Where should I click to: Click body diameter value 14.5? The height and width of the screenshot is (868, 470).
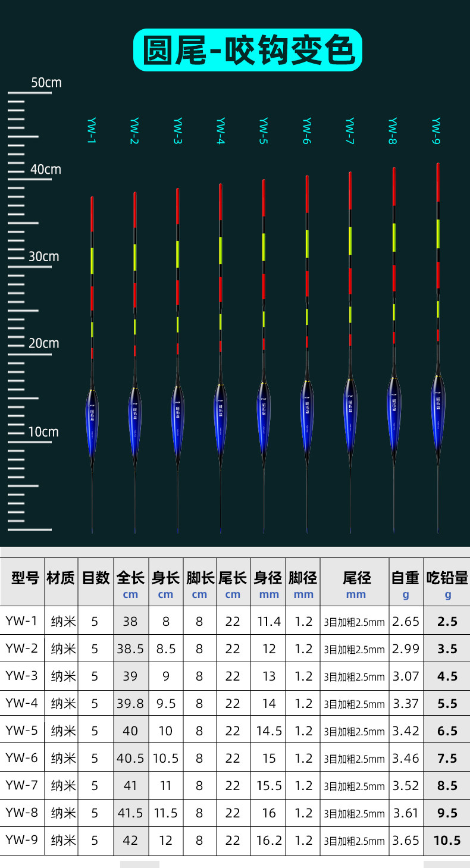(x=269, y=731)
